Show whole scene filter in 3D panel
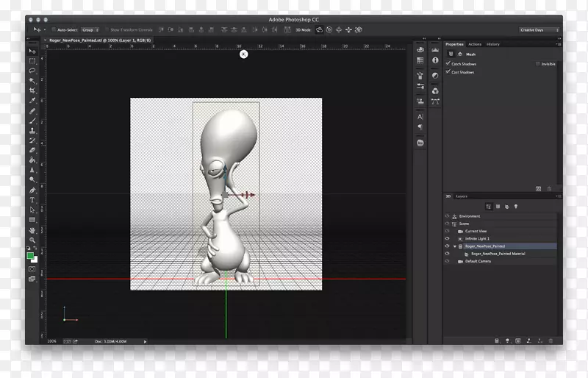588x378 pixels. (x=489, y=207)
